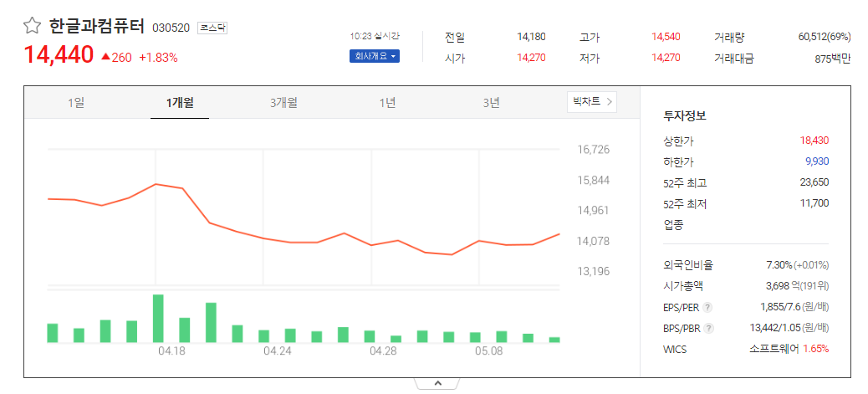Click the tallest volume bar near 04.18

158,319
